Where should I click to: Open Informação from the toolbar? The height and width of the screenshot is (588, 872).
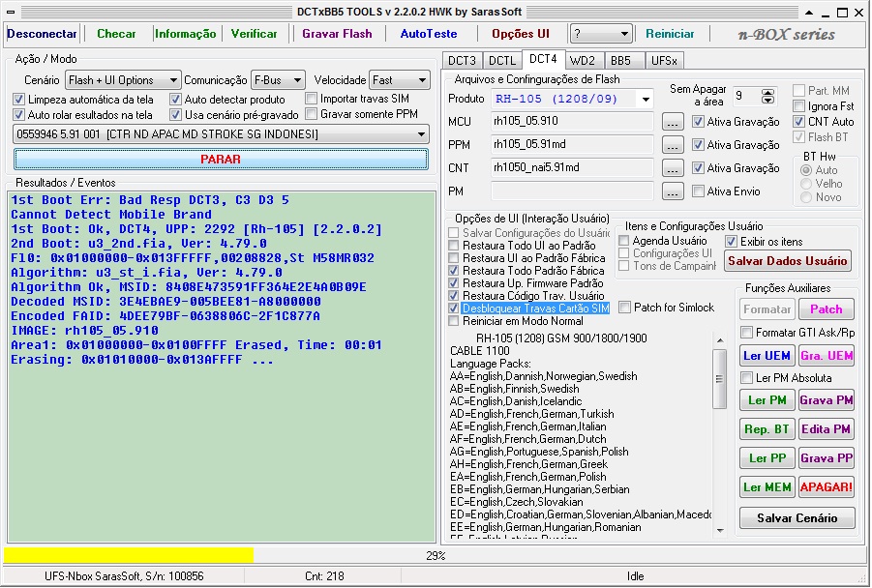pyautogui.click(x=185, y=34)
